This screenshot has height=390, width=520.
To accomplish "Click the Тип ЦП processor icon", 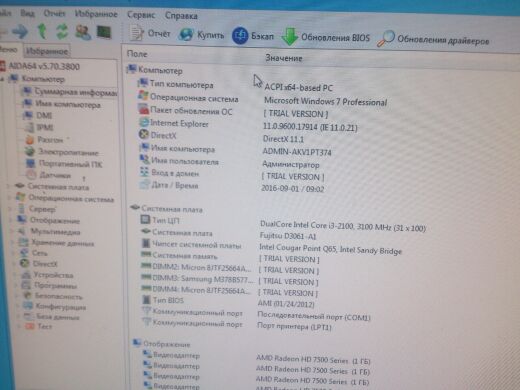I will (145, 219).
